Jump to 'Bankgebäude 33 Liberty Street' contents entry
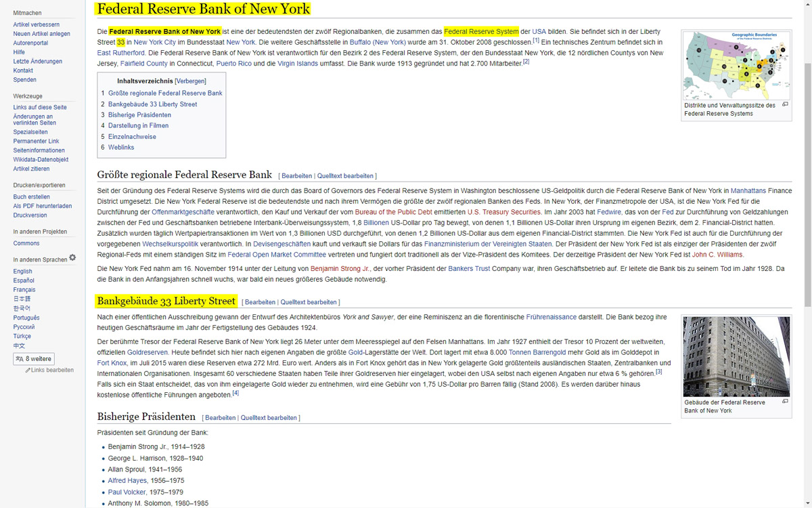This screenshot has width=812, height=508. point(153,104)
